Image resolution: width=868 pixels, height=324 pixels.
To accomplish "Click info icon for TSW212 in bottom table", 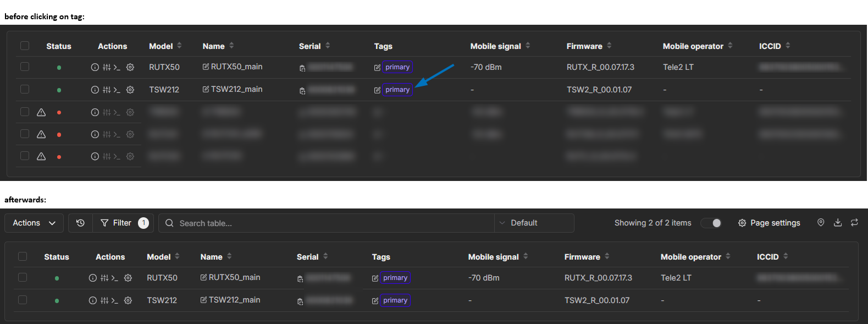I will coord(93,300).
